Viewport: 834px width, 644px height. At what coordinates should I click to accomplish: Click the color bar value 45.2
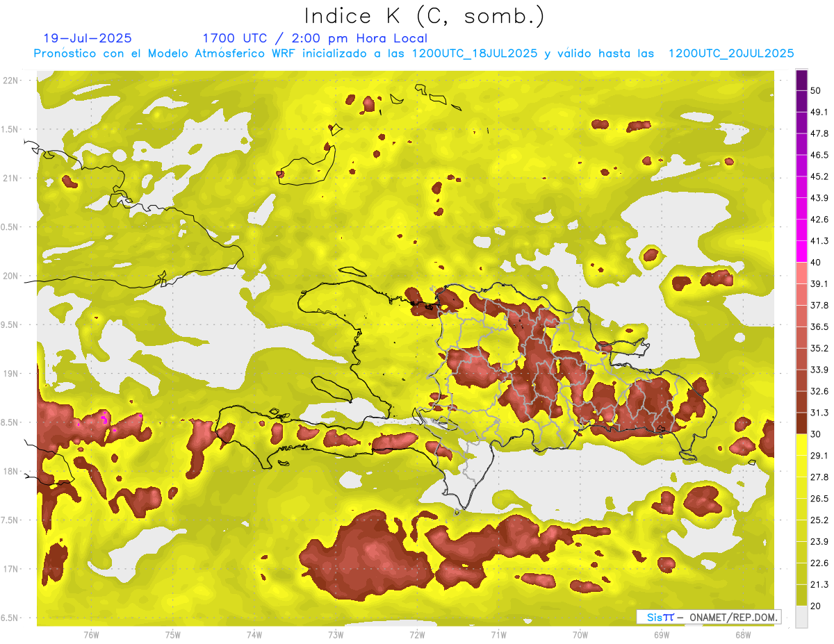tap(819, 176)
